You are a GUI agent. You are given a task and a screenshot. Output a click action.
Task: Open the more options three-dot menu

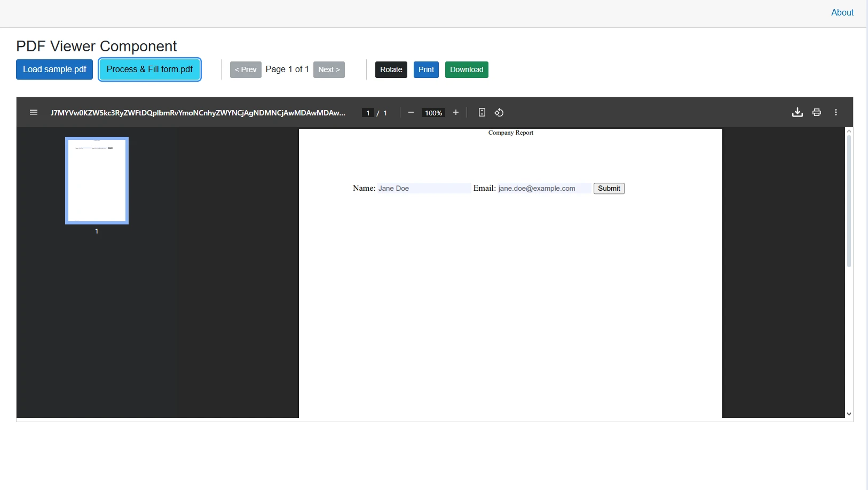tap(836, 112)
